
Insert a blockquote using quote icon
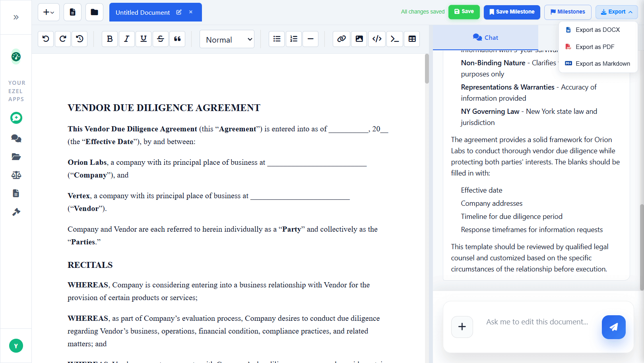click(177, 39)
